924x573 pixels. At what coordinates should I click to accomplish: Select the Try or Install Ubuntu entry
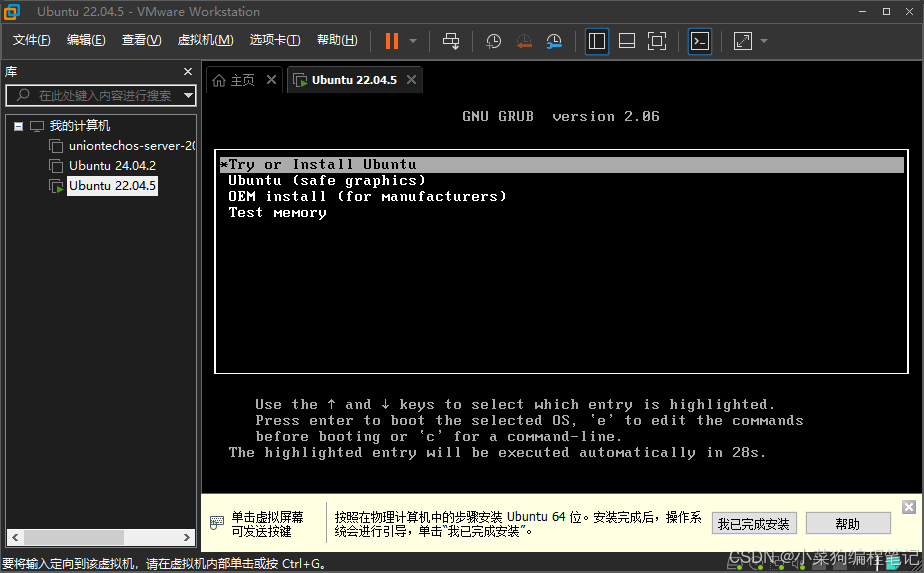tap(562, 164)
